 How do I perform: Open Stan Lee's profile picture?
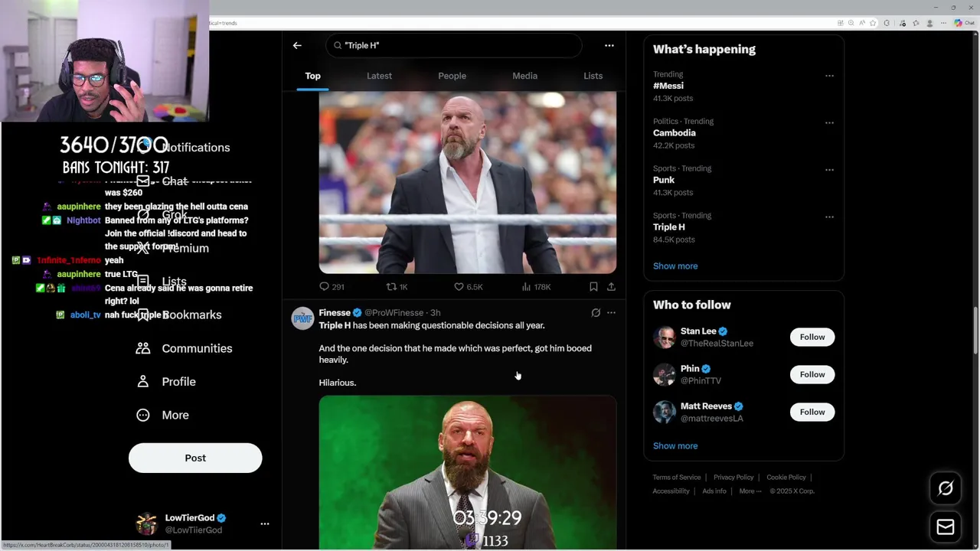point(664,337)
